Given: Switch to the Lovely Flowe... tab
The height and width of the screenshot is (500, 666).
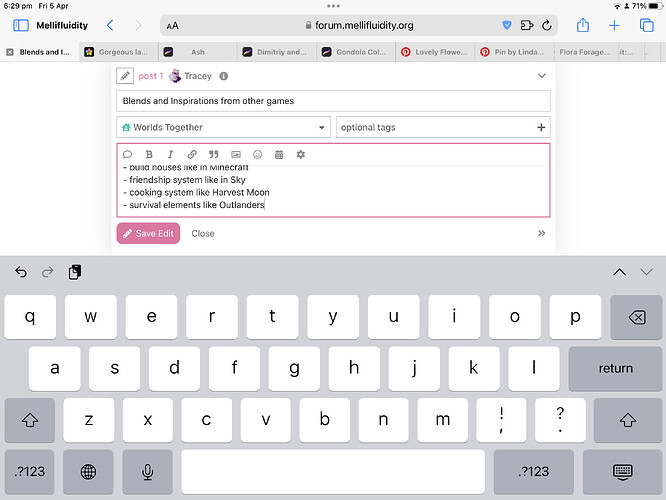Looking at the screenshot, I should 435,52.
